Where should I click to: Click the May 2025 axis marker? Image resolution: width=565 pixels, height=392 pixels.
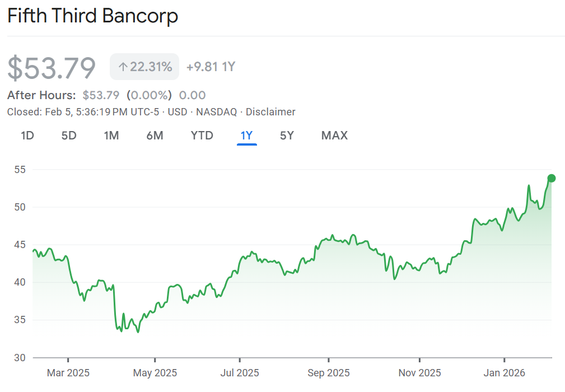point(155,372)
